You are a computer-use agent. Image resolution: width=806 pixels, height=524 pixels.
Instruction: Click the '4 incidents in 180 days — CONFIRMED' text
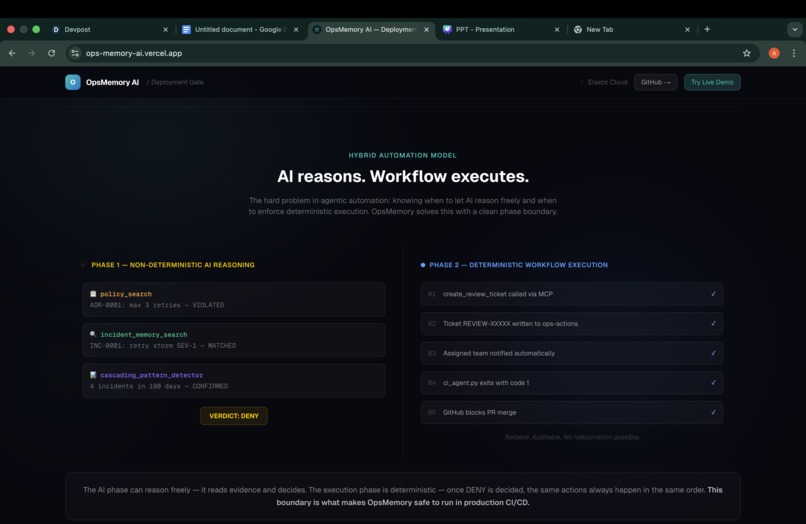click(159, 386)
